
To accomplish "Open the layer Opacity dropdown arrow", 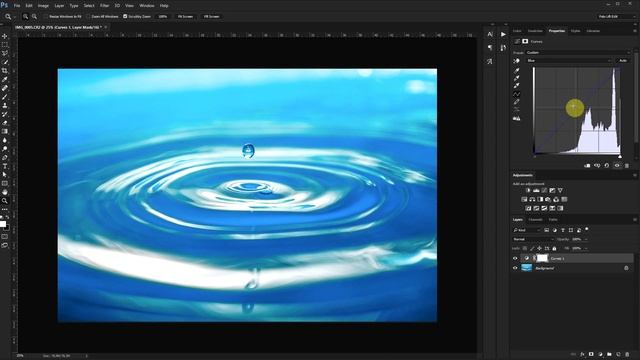I will click(587, 239).
